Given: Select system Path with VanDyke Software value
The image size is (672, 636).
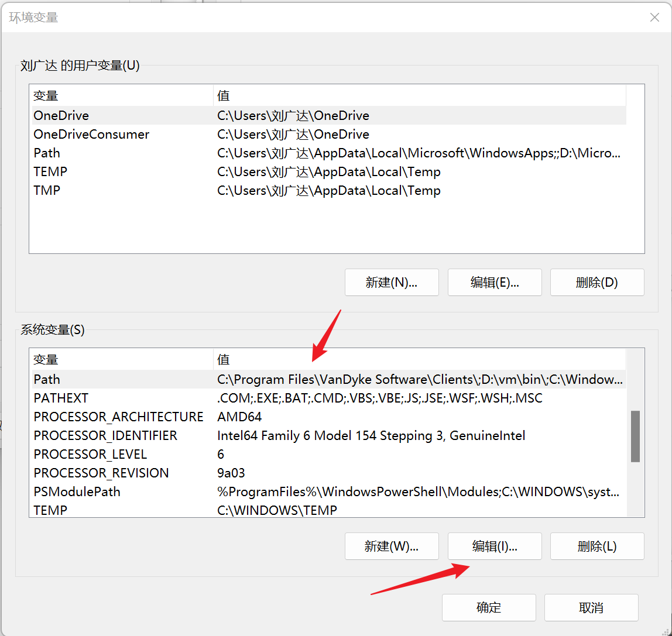Looking at the screenshot, I should [x=329, y=379].
